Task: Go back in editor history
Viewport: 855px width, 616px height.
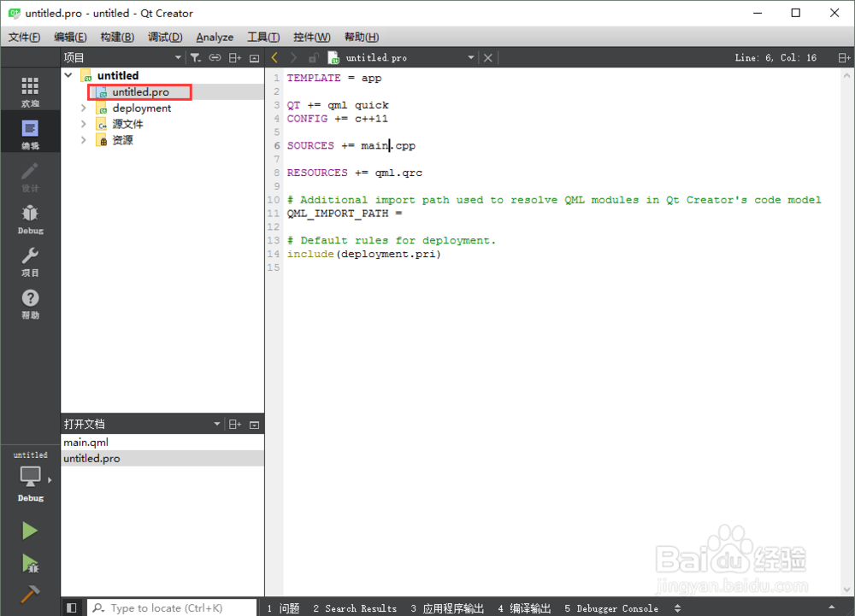Action: pyautogui.click(x=274, y=57)
